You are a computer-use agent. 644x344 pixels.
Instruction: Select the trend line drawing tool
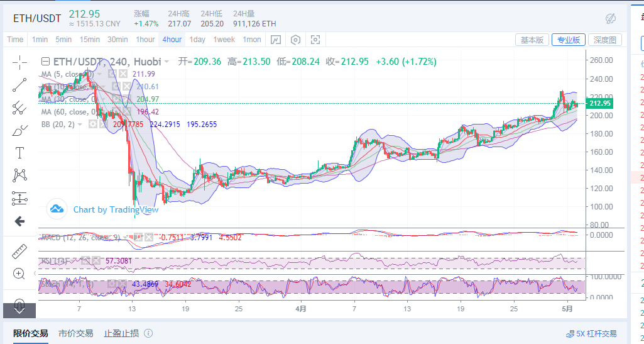19,85
